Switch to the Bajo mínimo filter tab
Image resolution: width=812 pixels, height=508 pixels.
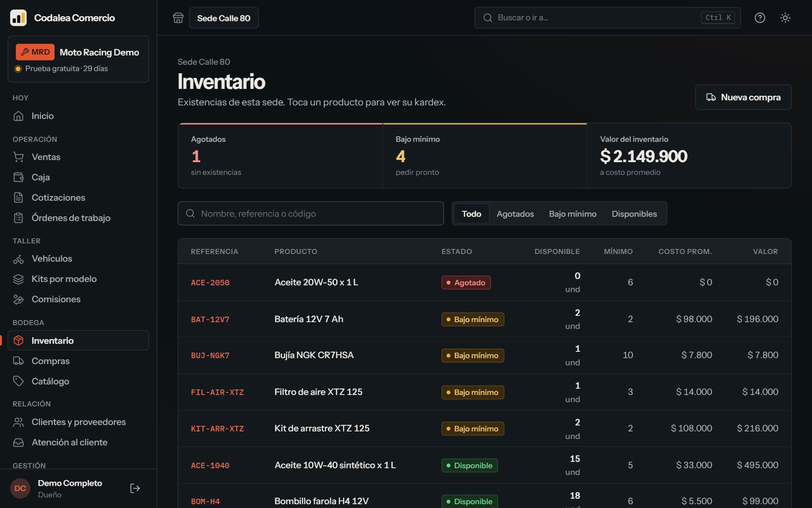click(573, 214)
